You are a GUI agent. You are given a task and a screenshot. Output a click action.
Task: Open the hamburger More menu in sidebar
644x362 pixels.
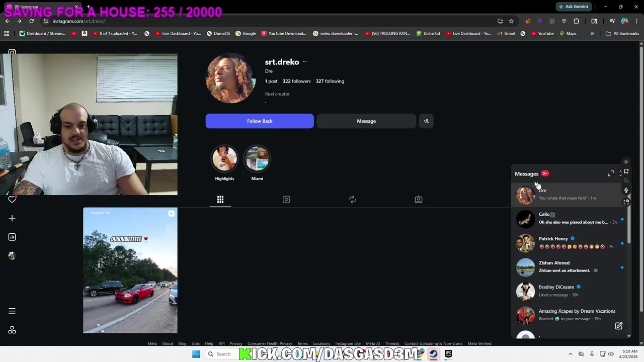tap(12, 311)
